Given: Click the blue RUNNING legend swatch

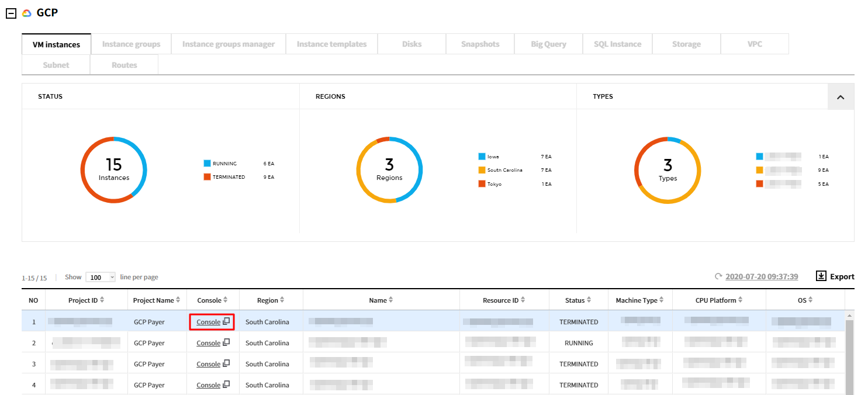Looking at the screenshot, I should (207, 164).
